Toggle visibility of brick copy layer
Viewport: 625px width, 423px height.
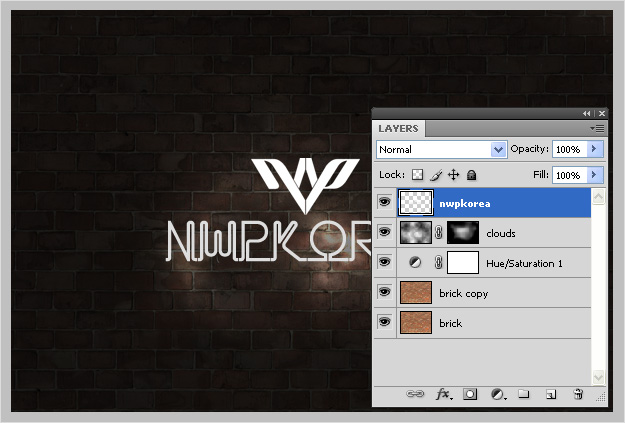[x=384, y=291]
